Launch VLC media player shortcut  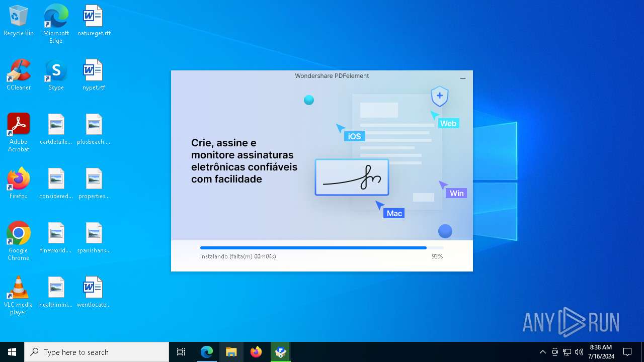(19, 295)
